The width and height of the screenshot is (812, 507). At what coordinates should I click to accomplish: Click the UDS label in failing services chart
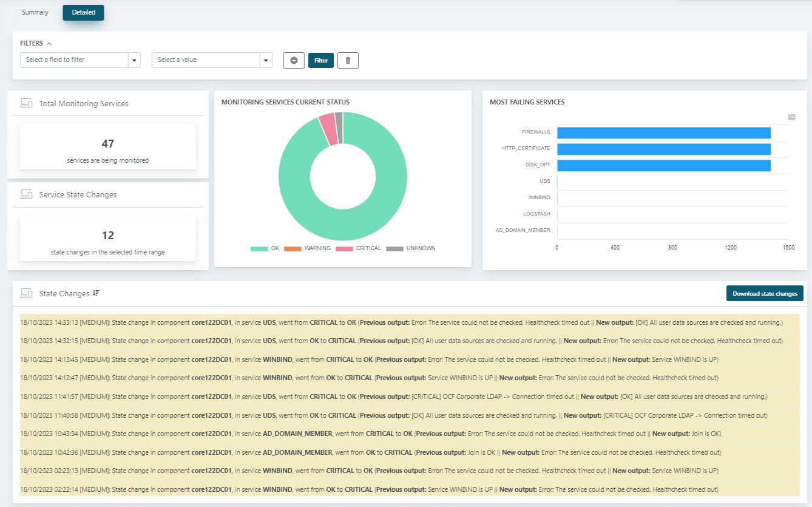pos(544,181)
